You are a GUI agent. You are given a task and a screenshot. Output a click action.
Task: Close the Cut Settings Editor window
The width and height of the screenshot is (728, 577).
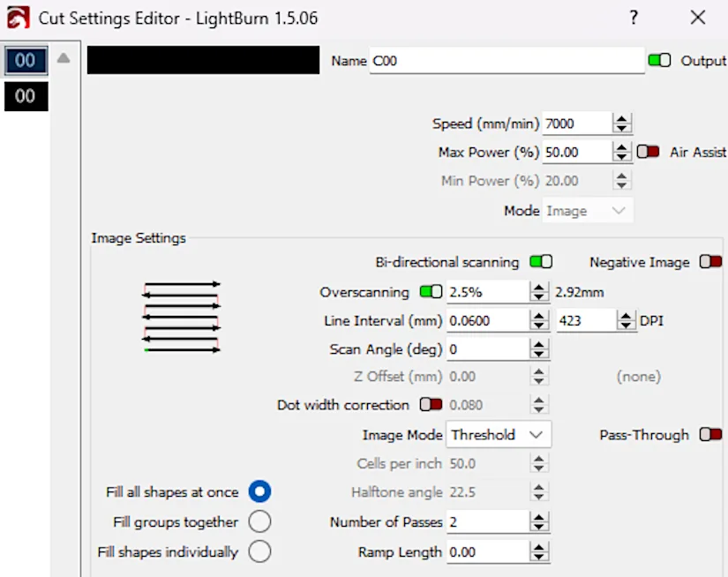point(698,18)
